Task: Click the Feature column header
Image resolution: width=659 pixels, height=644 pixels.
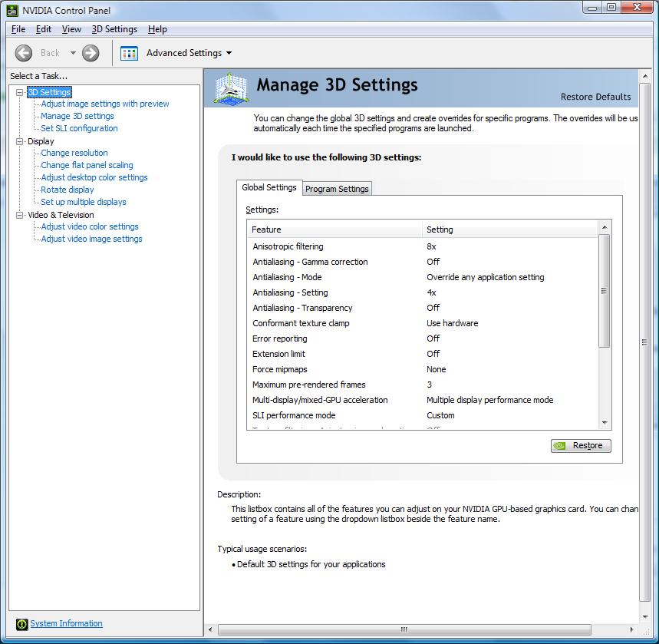Action: point(335,230)
